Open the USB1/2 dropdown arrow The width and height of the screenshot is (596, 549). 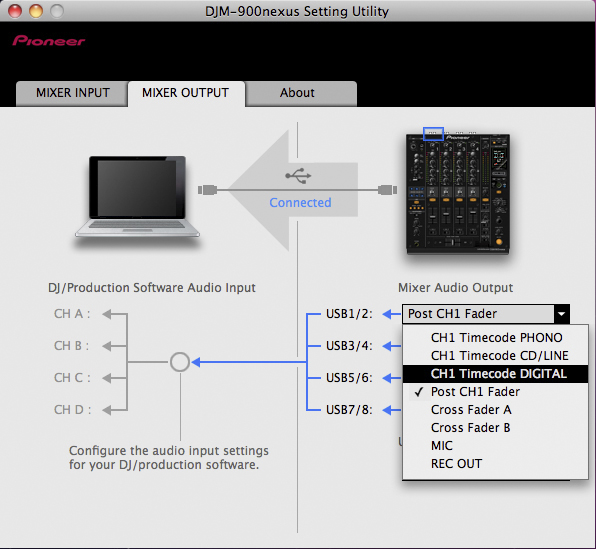pyautogui.click(x=561, y=314)
